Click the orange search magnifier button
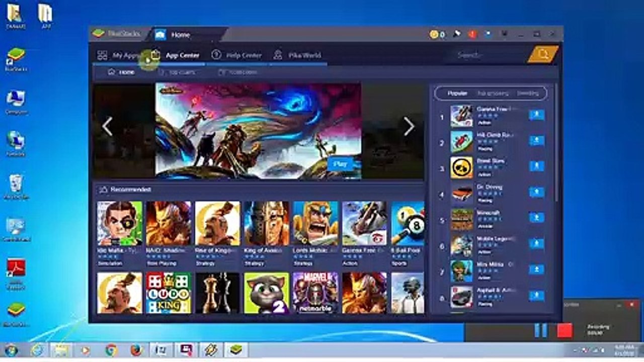Viewport: 644px width, 362px height. (x=543, y=54)
